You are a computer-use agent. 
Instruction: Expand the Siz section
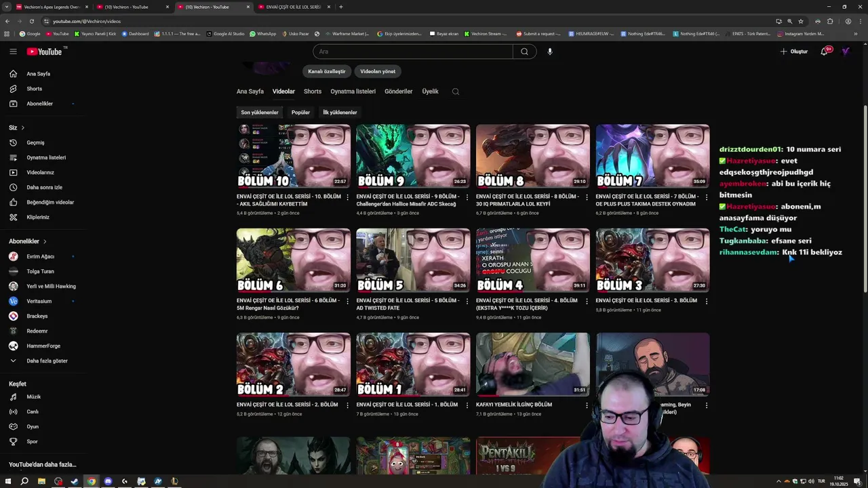[17, 127]
